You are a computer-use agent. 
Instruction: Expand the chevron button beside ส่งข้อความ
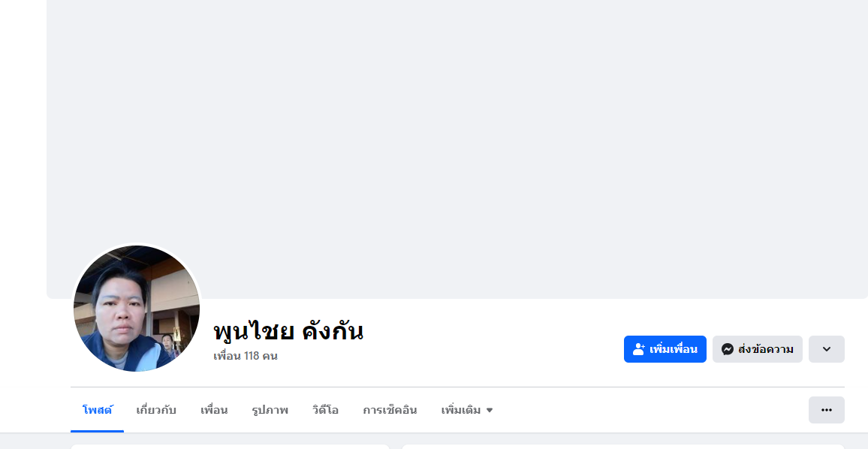826,349
